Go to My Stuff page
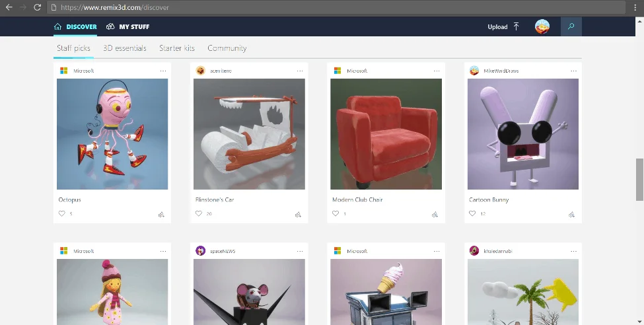The height and width of the screenshot is (325, 644). coord(127,26)
